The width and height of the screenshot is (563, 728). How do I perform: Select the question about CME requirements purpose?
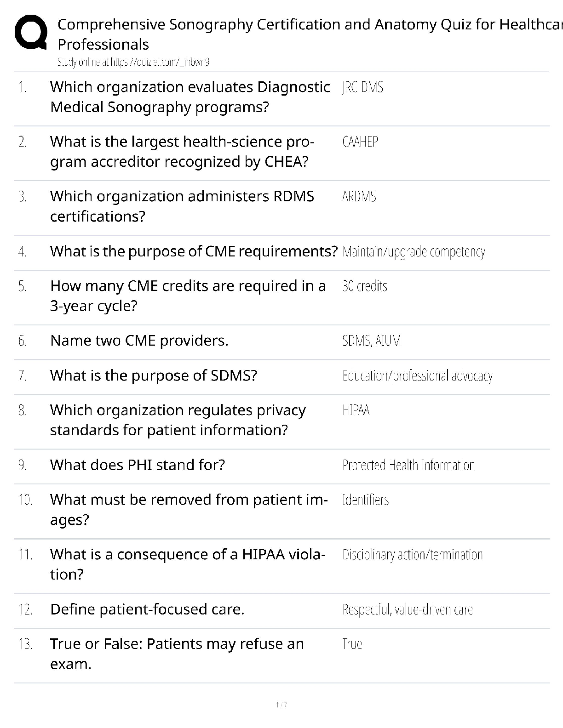point(194,251)
